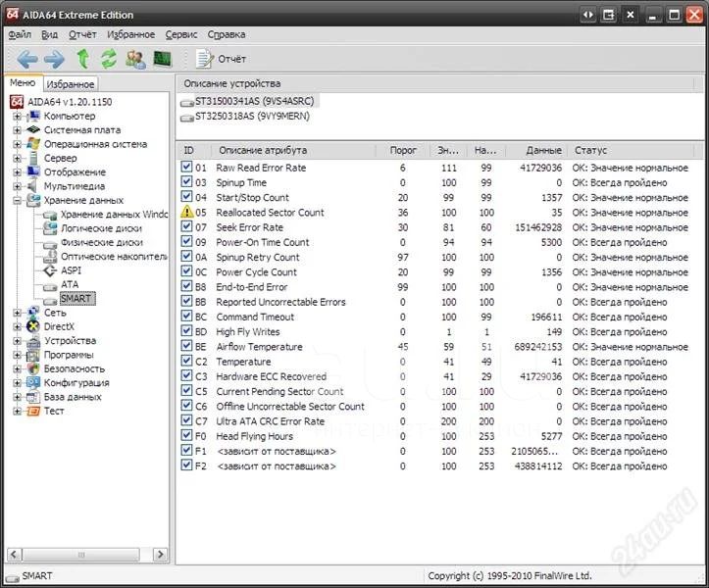Viewport: 709px width, 588px height.
Task: Click the Хранение данных storage icon
Action: (x=33, y=200)
